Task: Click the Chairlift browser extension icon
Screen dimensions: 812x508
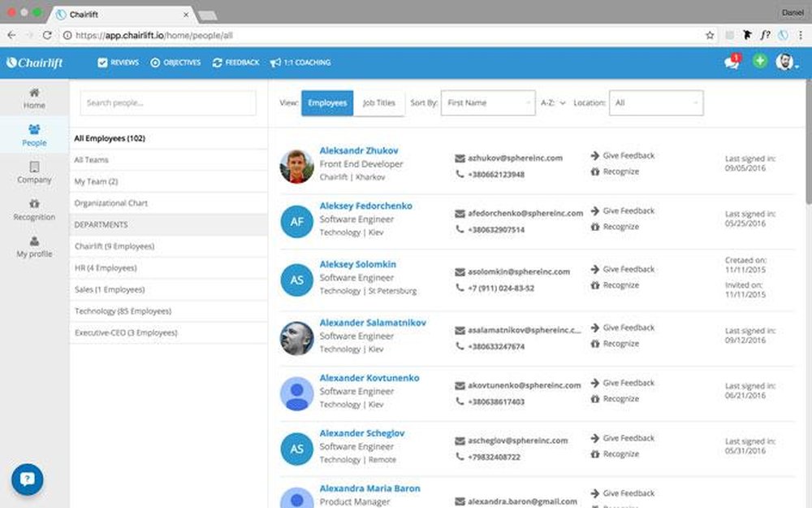Action: (x=783, y=35)
